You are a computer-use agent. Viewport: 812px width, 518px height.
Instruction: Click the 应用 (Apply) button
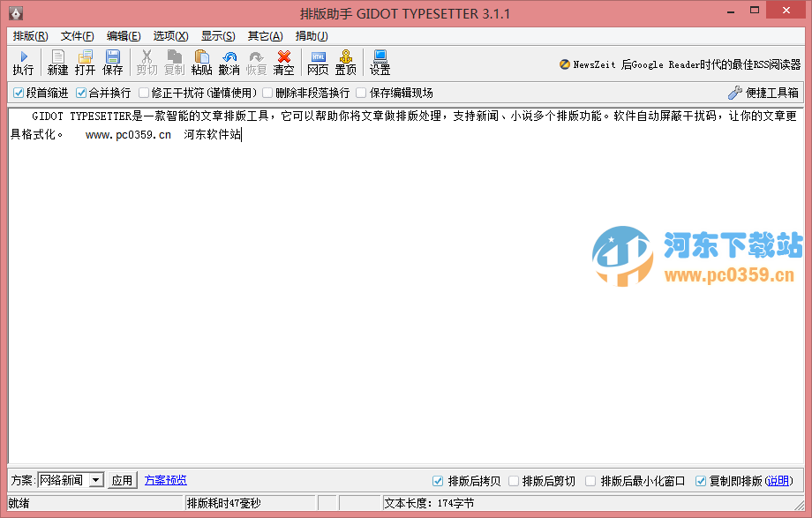pos(121,480)
